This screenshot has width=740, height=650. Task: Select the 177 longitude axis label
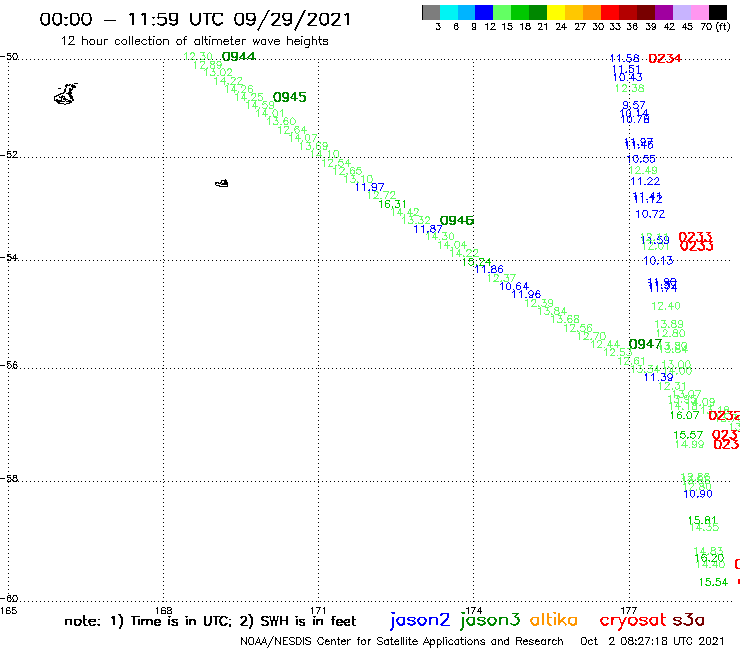(629, 610)
